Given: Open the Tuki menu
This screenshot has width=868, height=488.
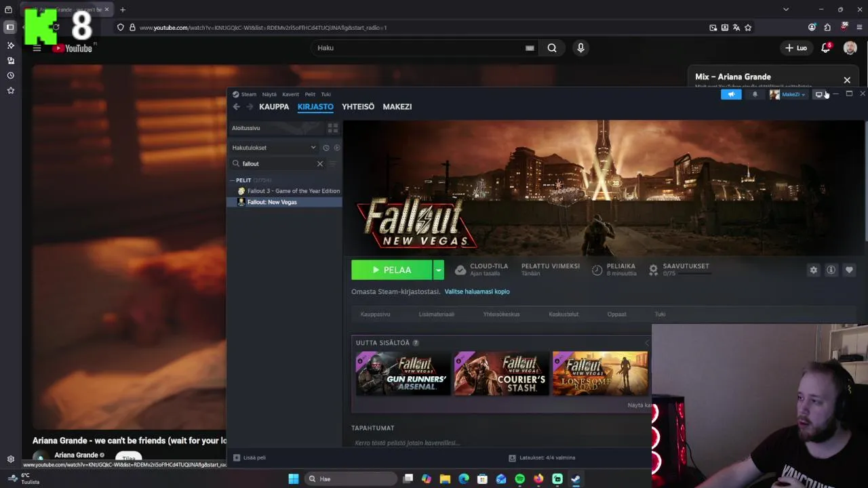Looking at the screenshot, I should 325,94.
